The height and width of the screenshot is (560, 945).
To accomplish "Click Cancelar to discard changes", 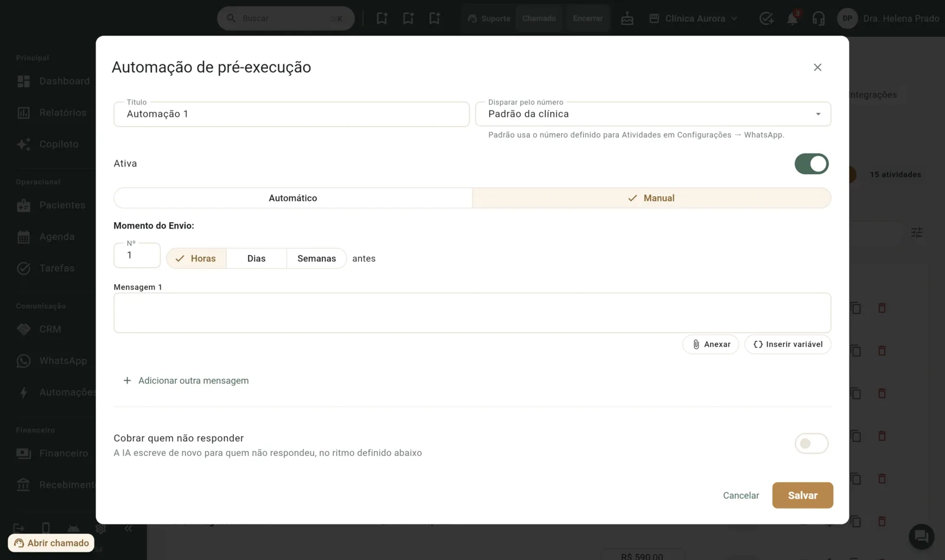I will pyautogui.click(x=741, y=495).
